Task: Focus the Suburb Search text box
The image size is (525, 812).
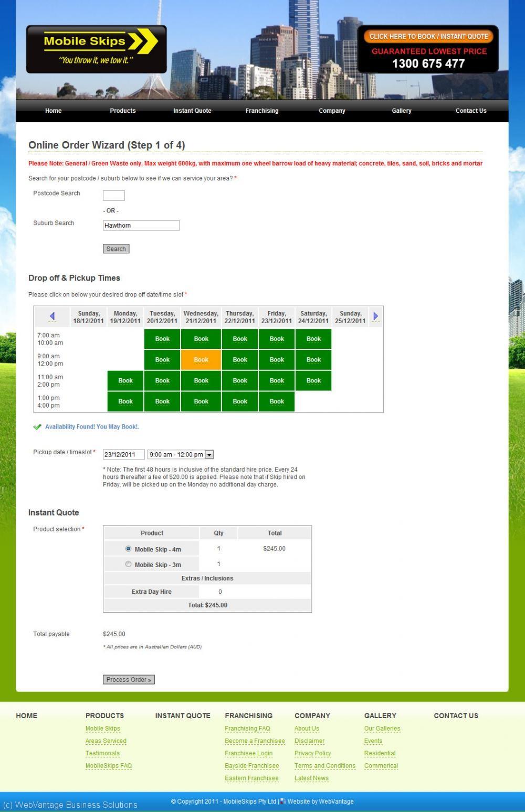Action: [x=141, y=226]
